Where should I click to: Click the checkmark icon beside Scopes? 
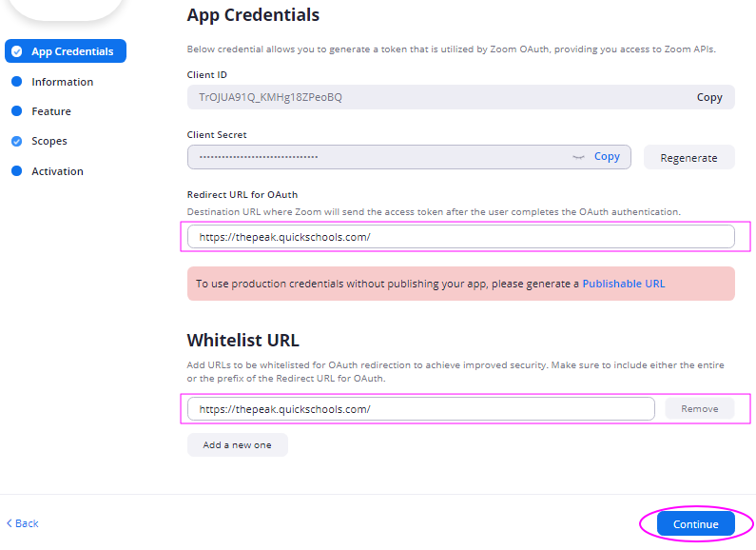[16, 141]
